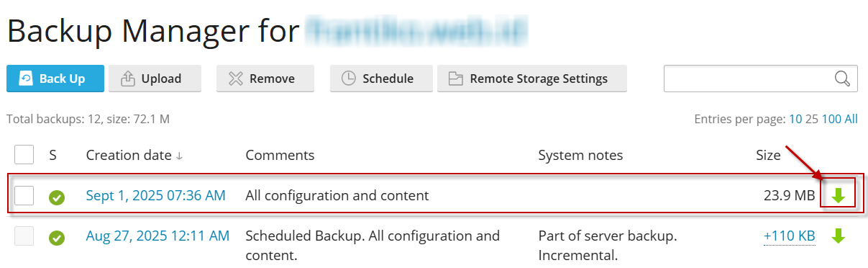Click green status icon for Sept 1 backup
This screenshot has width=868, height=268.
[x=57, y=197]
